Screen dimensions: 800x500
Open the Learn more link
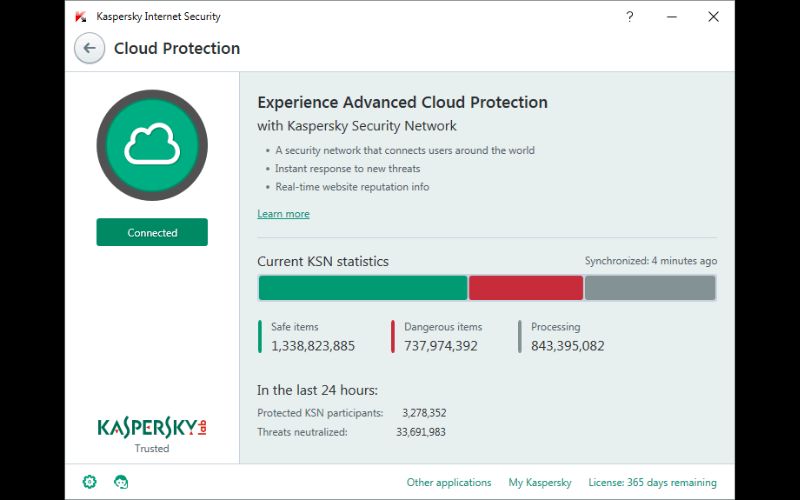(x=283, y=214)
